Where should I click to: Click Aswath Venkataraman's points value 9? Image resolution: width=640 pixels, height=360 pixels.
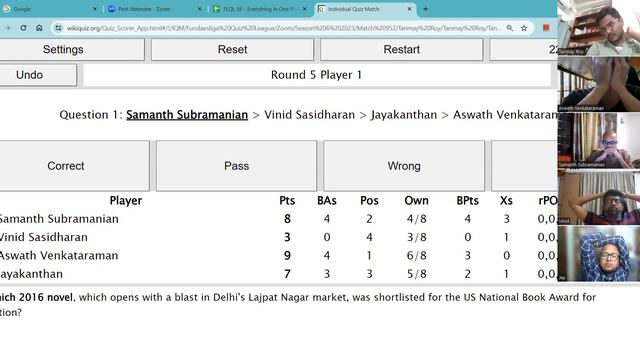[x=287, y=256]
